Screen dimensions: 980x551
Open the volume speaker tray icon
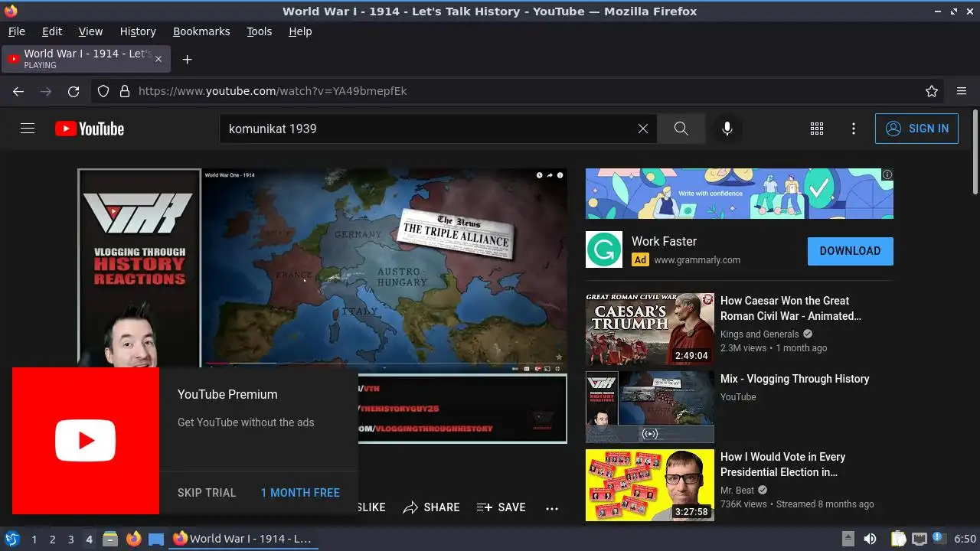click(x=870, y=539)
